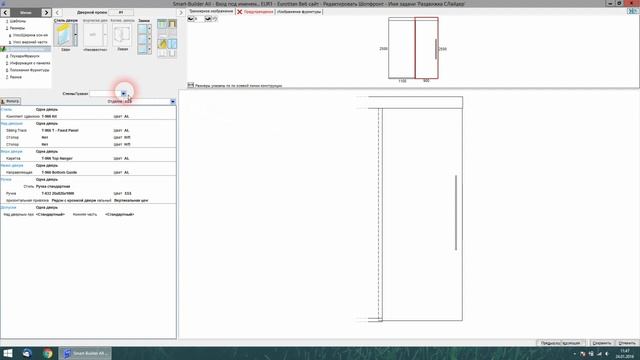Screen dimensions: 640x360
Task: Click the Следующая button
Action: (573, 343)
